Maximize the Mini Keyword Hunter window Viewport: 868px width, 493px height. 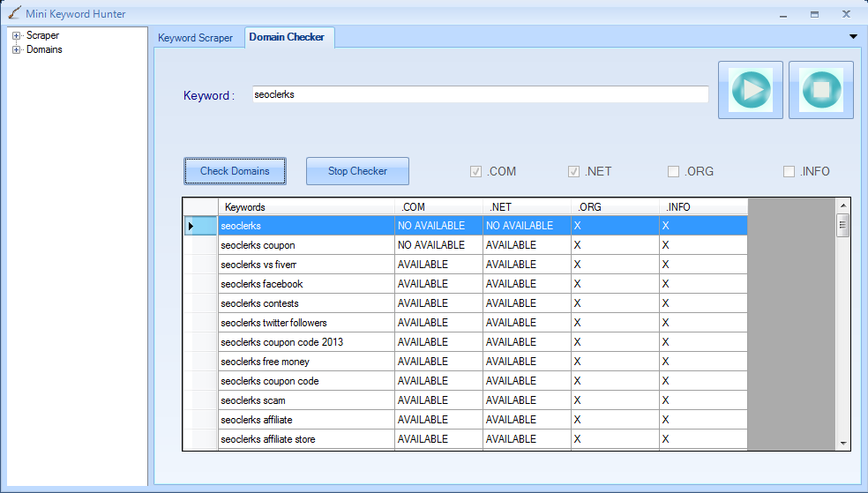(814, 15)
